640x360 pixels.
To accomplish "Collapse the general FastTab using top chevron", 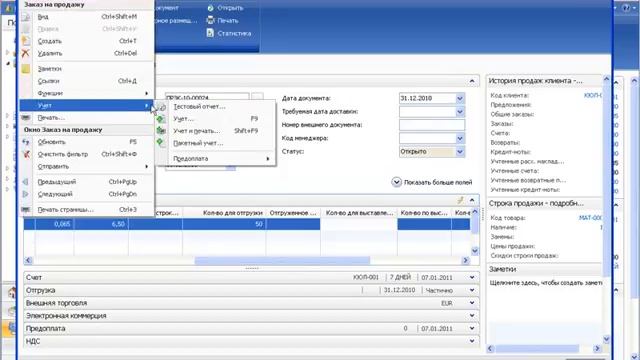I will point(472,81).
